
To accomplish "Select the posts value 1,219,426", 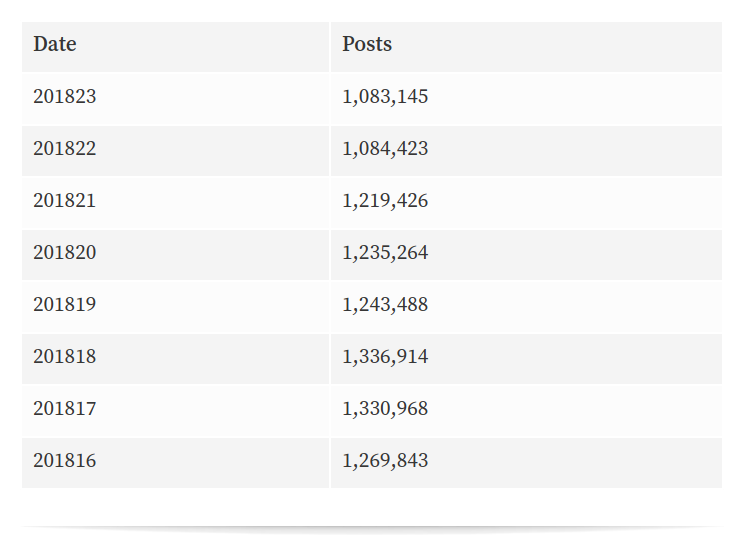I will click(385, 201).
